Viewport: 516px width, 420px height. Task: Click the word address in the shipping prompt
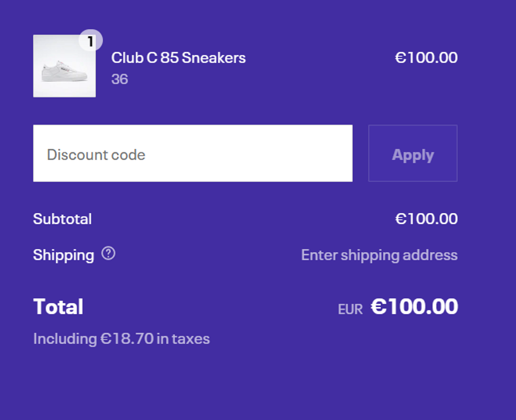429,255
